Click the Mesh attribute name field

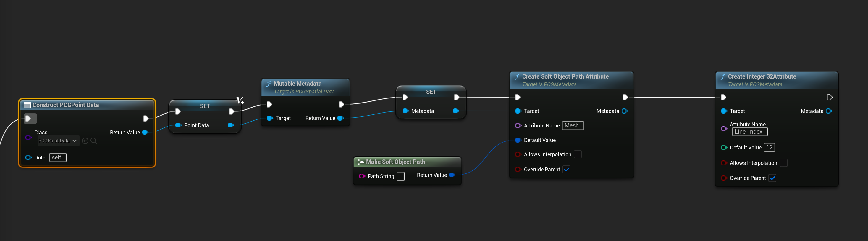[573, 126]
